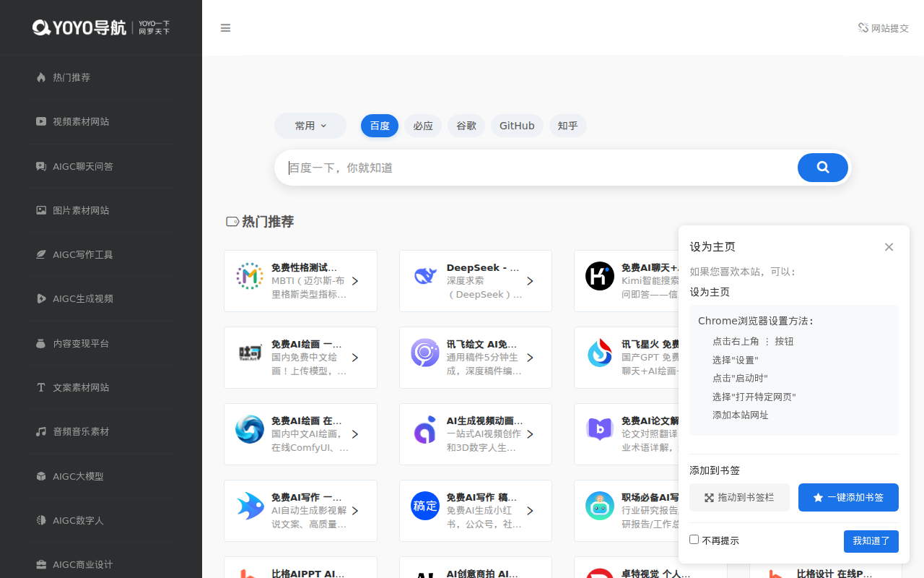Click the 网站提交 link
924x578 pixels.
coord(883,28)
